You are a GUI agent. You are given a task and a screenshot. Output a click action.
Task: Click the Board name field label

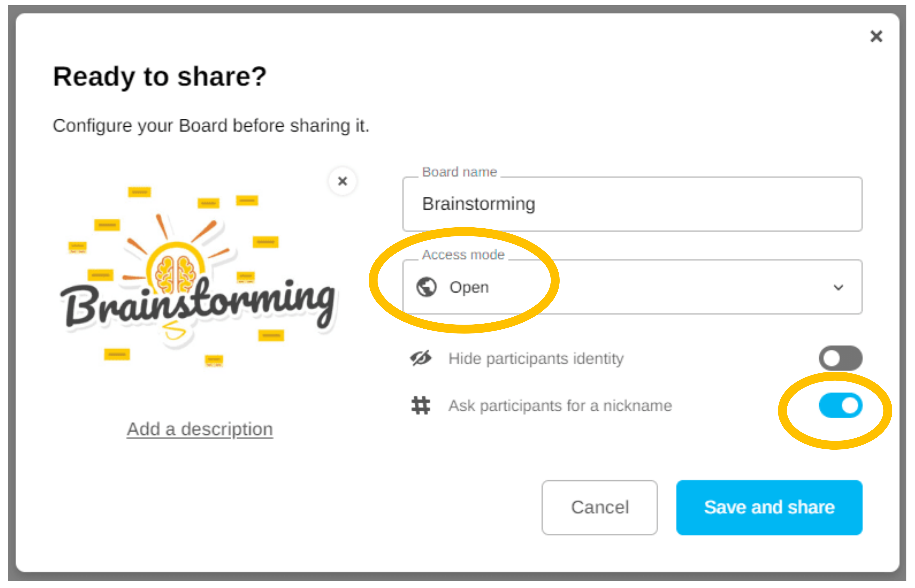coord(459,172)
